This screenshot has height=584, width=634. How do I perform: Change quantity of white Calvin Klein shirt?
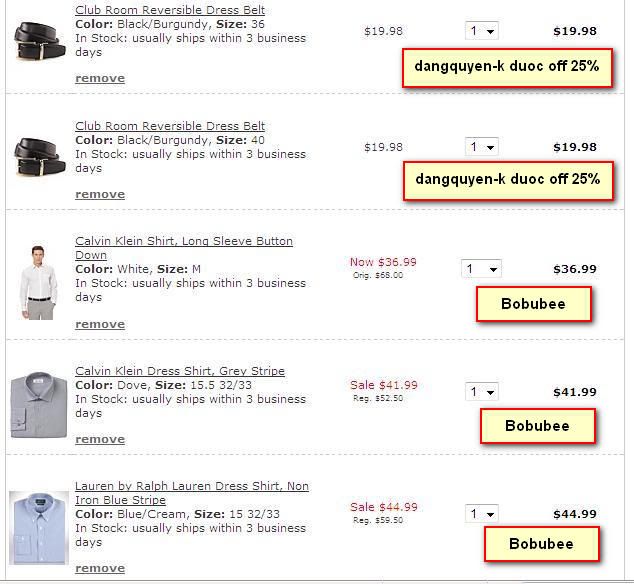(x=481, y=269)
